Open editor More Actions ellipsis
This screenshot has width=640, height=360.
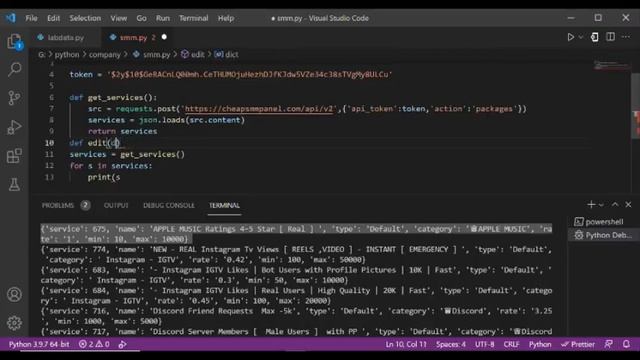point(626,37)
